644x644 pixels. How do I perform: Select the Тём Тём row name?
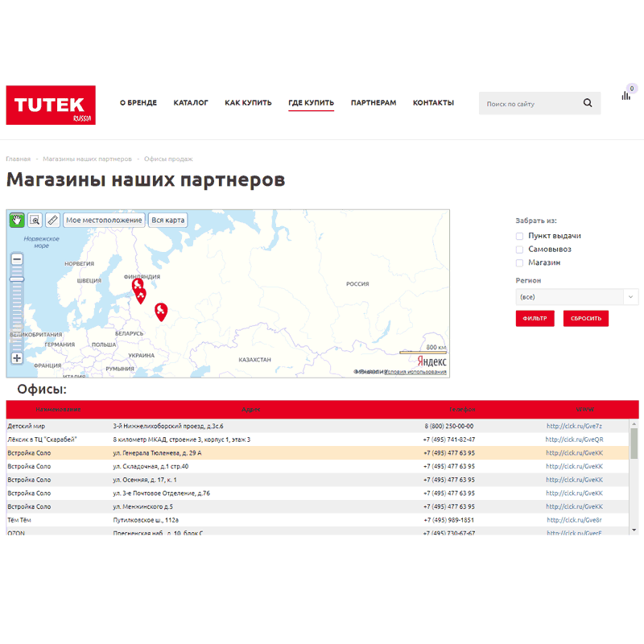(19, 520)
